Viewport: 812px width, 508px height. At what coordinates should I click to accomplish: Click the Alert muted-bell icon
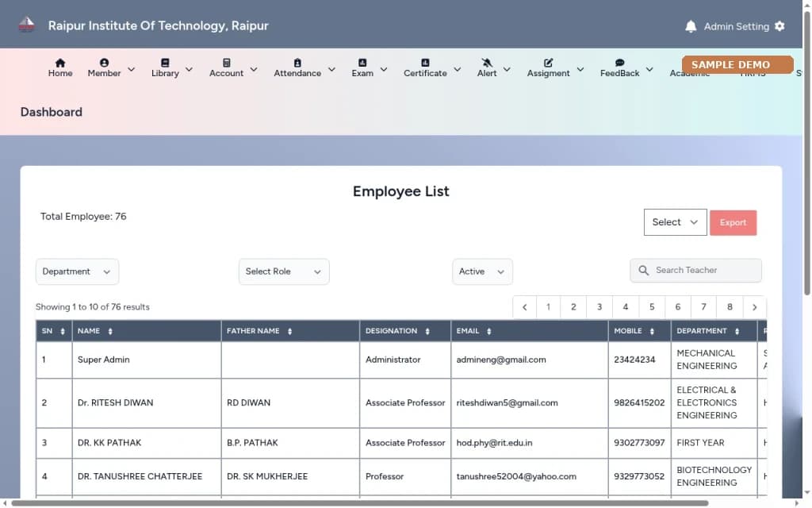pyautogui.click(x=487, y=63)
